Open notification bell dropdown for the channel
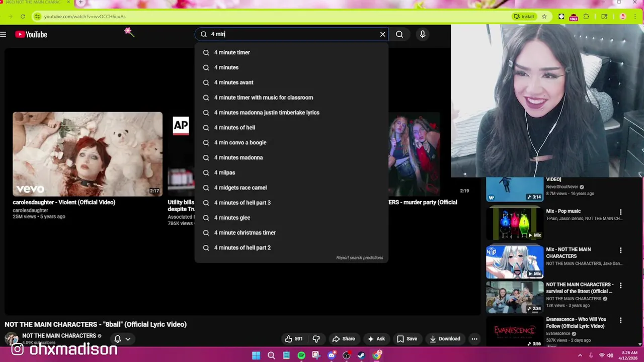Image resolution: width=644 pixels, height=362 pixels. [x=122, y=339]
